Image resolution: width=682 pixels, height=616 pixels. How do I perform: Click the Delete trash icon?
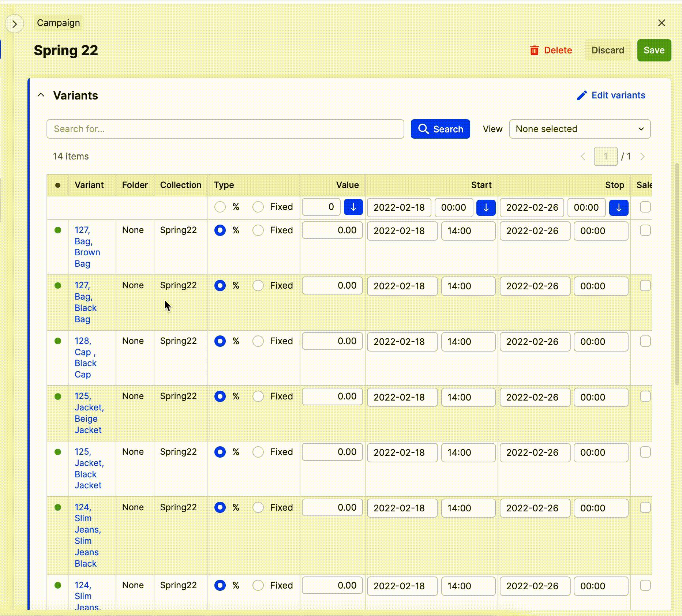534,50
